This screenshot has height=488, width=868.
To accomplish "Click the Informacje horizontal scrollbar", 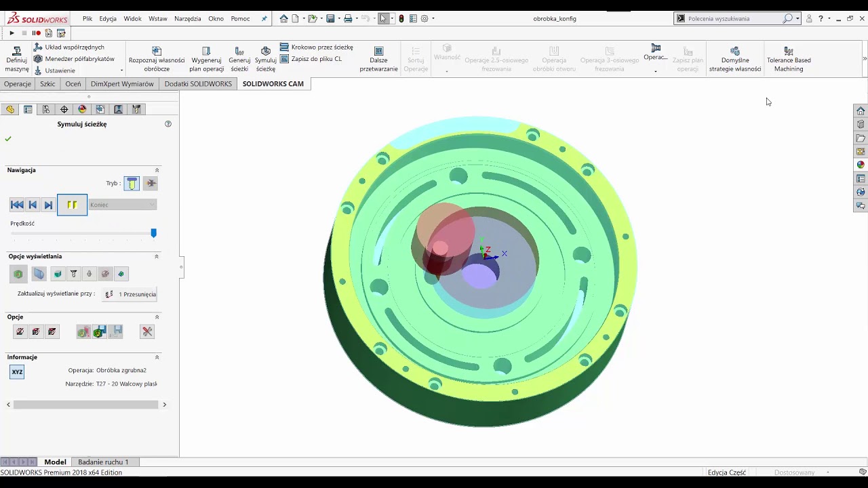I will point(86,405).
